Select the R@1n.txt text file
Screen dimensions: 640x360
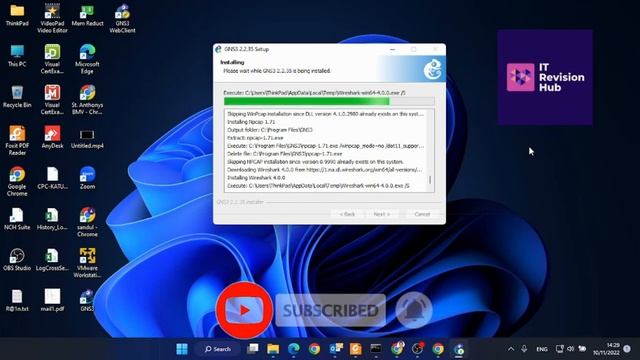[x=17, y=301]
